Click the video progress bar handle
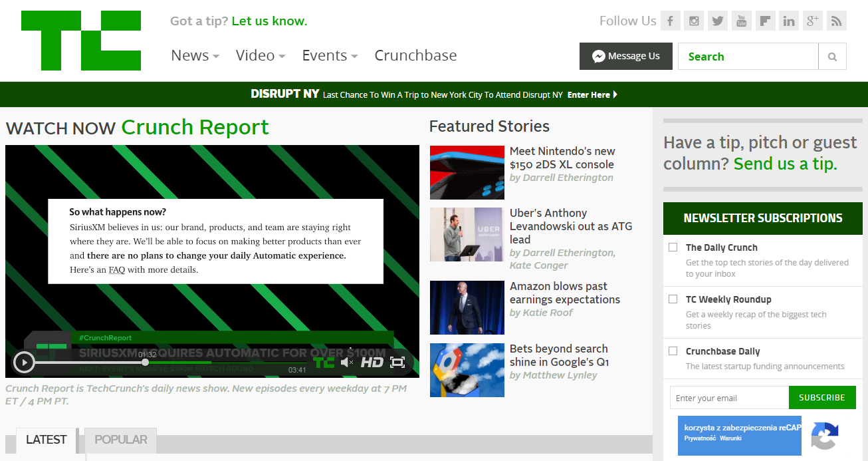Screen dimensions: 868x461 click(146, 363)
